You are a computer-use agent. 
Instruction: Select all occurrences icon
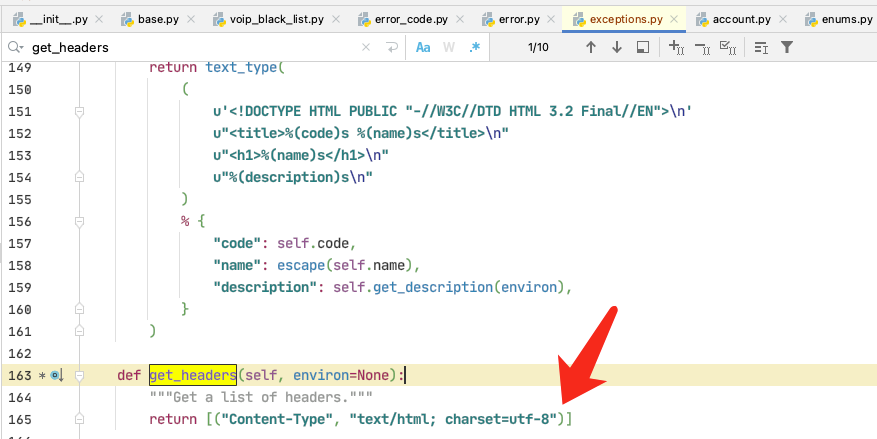pos(728,48)
